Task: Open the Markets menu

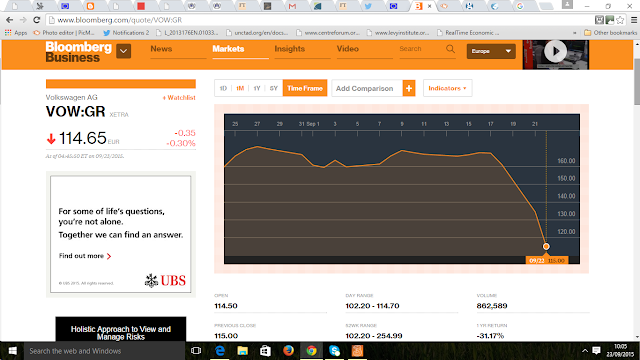Action: (x=228, y=49)
